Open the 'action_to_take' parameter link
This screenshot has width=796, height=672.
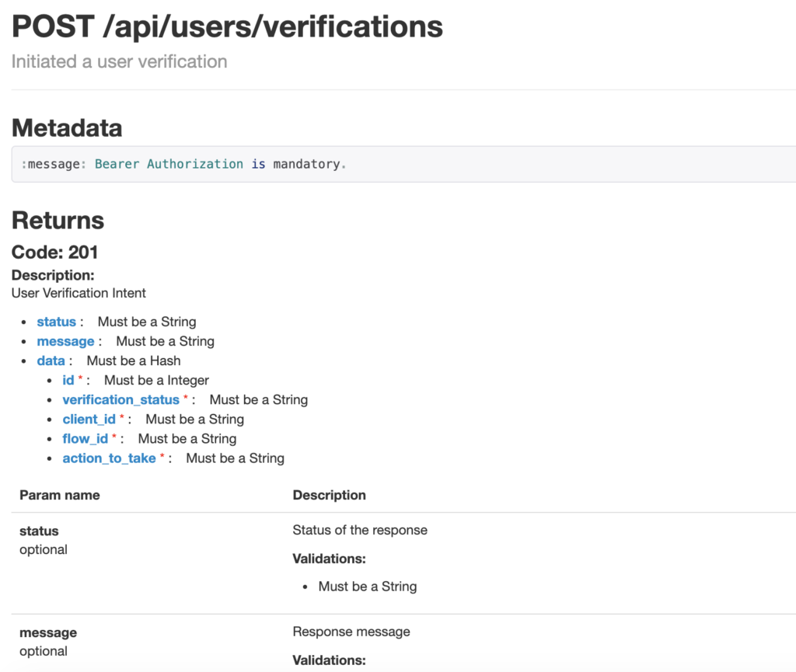109,458
